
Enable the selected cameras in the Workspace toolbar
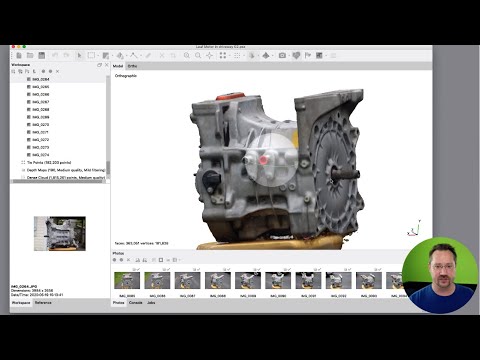click(x=43, y=71)
